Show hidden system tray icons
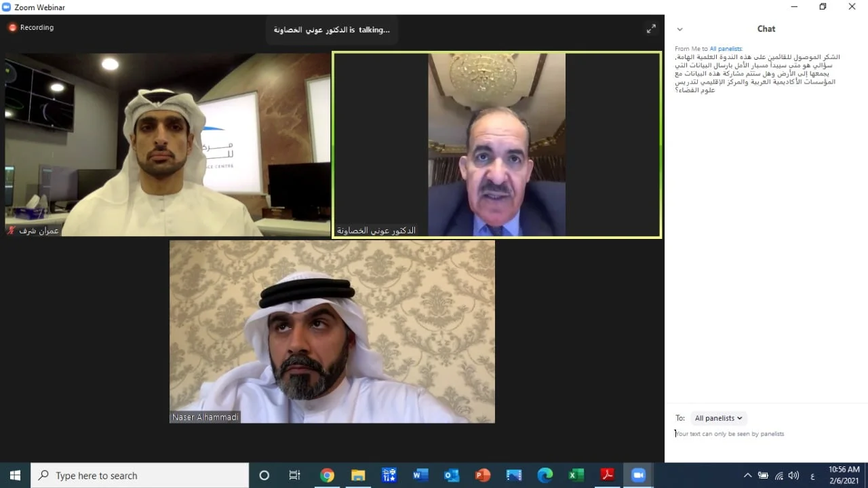The width and height of the screenshot is (868, 488). click(747, 476)
